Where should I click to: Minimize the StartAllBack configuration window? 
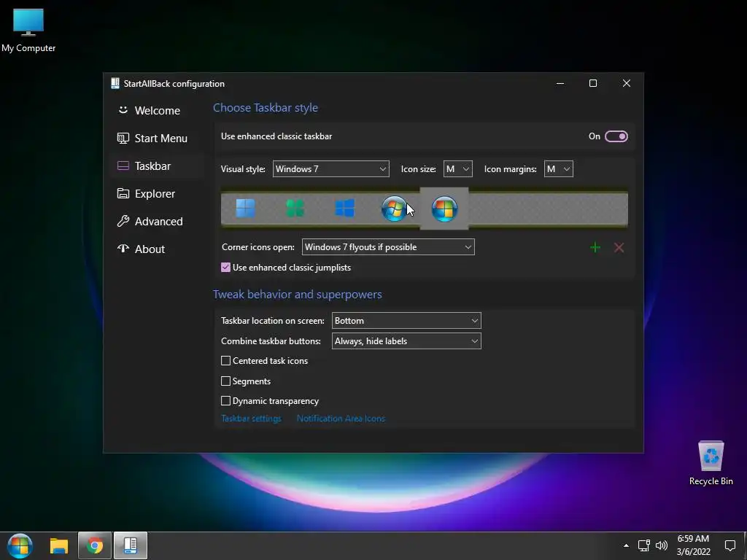pos(560,83)
